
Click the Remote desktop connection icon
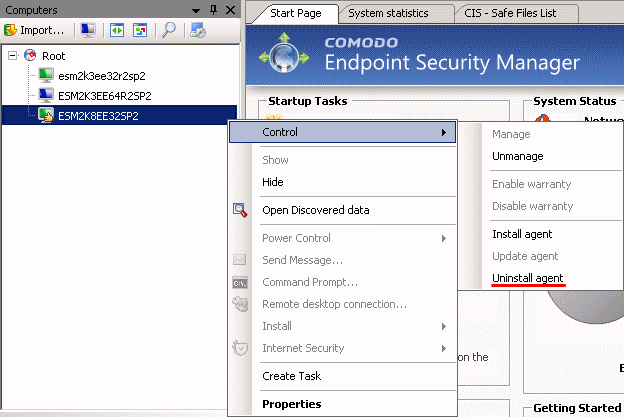tap(240, 304)
